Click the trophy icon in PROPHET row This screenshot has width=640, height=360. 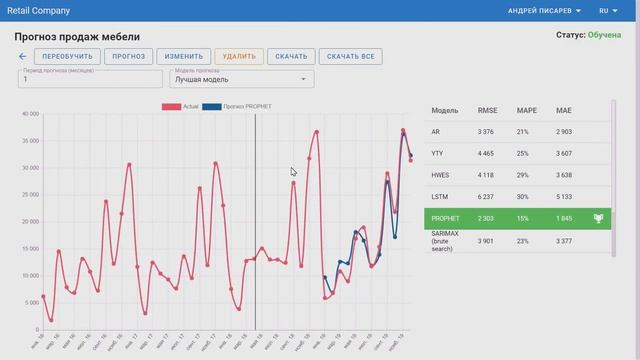[x=598, y=218]
